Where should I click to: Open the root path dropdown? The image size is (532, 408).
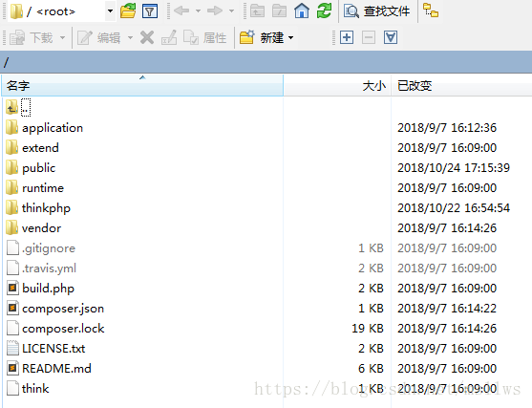110,11
